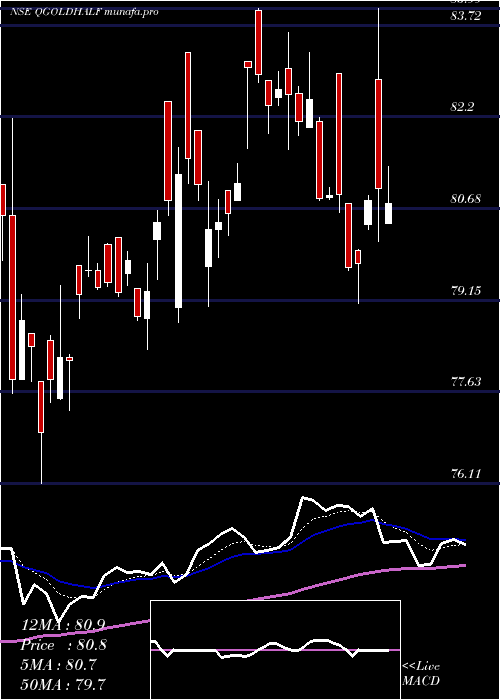Click the 80.68 price axis label
Viewport: 500px width, 700px height.
pos(466,199)
